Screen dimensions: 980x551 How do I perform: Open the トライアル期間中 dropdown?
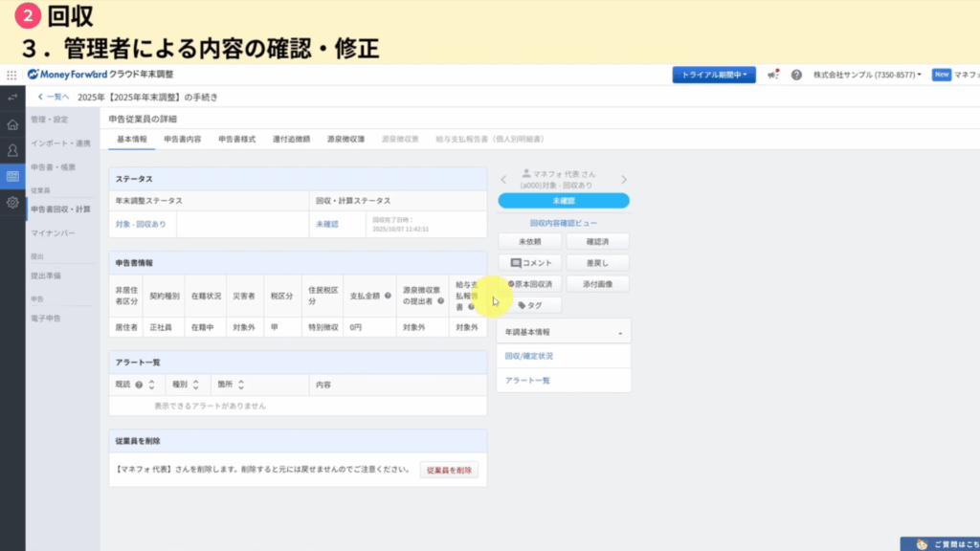[714, 75]
